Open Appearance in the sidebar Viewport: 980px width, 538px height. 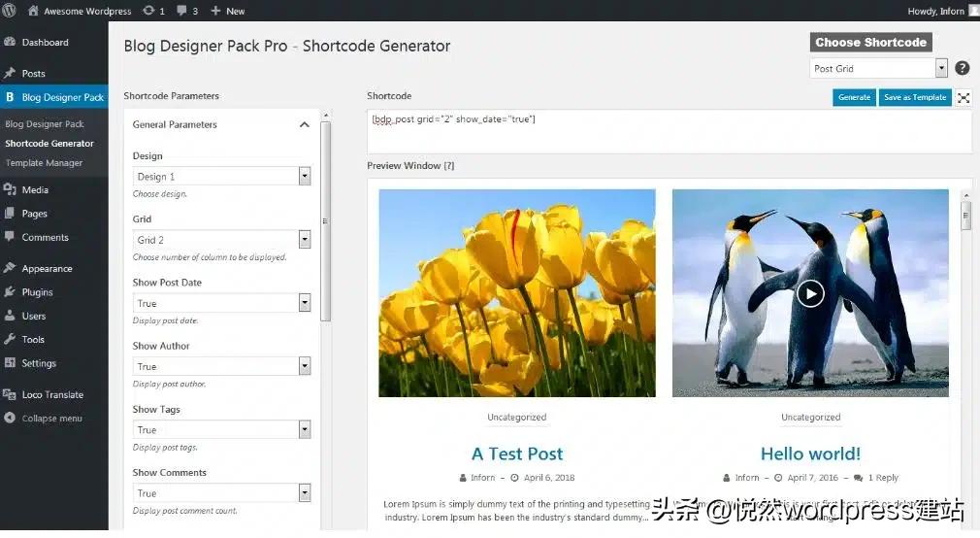pos(47,269)
